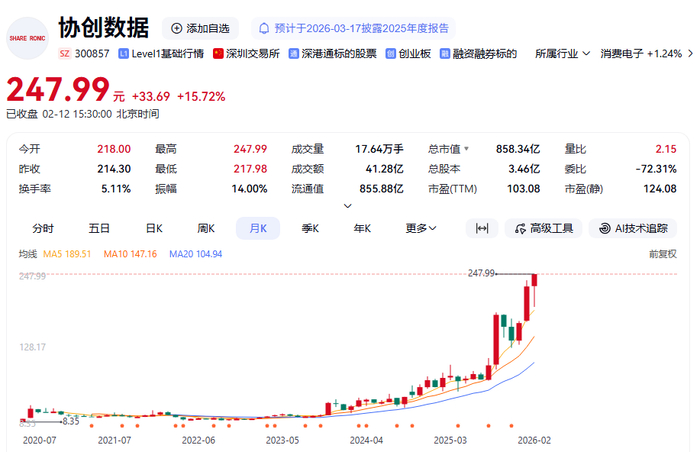
Task: Click the SZ market badge icon
Action: [x=65, y=54]
